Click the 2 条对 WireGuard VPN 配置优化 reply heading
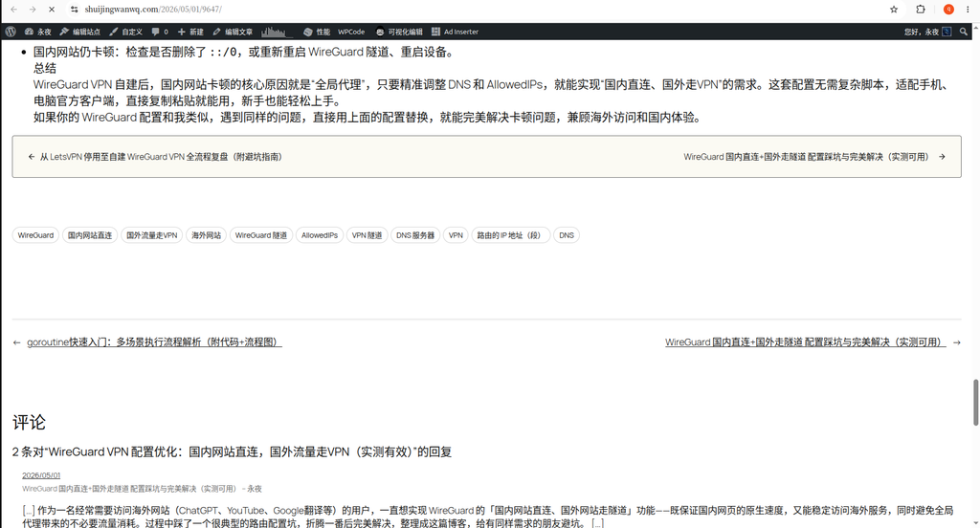This screenshot has width=980, height=528. tap(232, 451)
